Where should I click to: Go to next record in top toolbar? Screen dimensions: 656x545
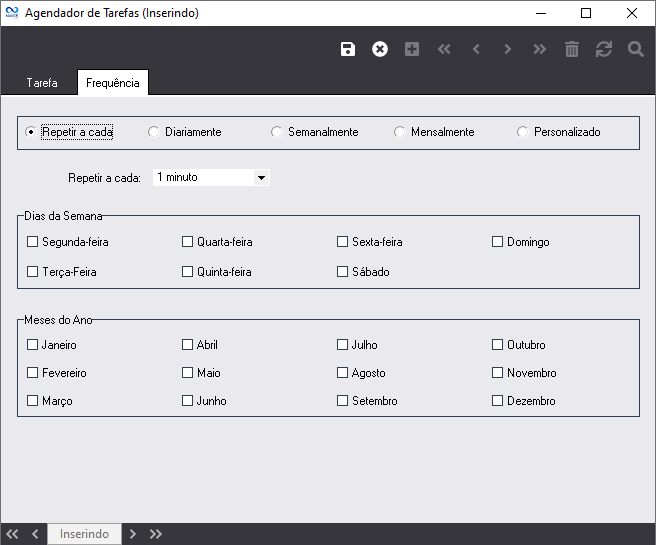[x=508, y=49]
